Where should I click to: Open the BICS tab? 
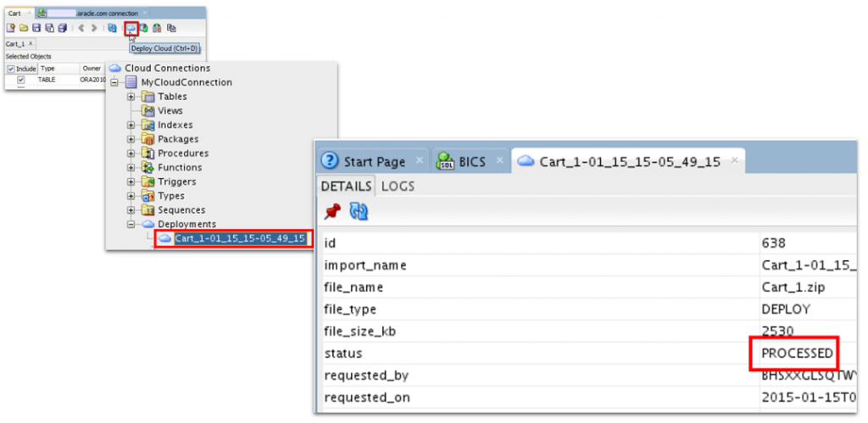pos(467,161)
